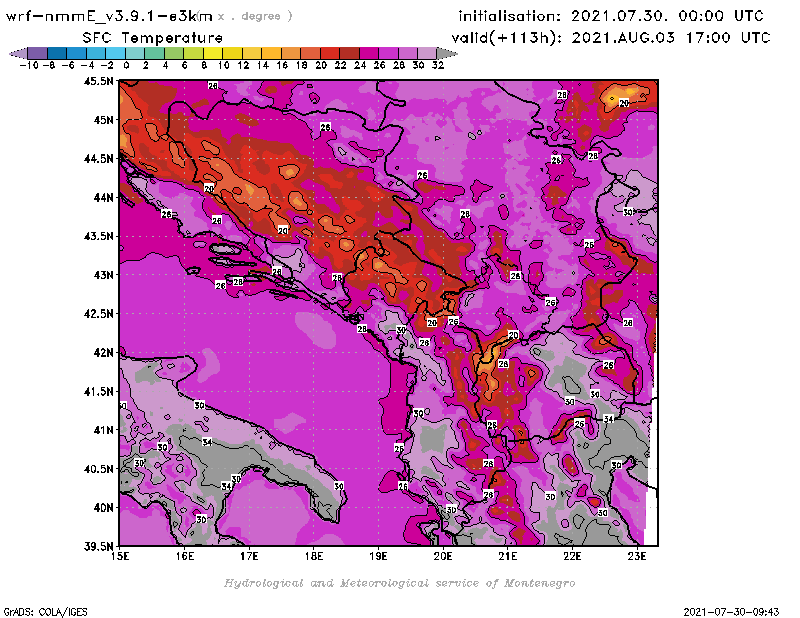
Task: Click the '45N' latitude axis label
Action: click(103, 120)
